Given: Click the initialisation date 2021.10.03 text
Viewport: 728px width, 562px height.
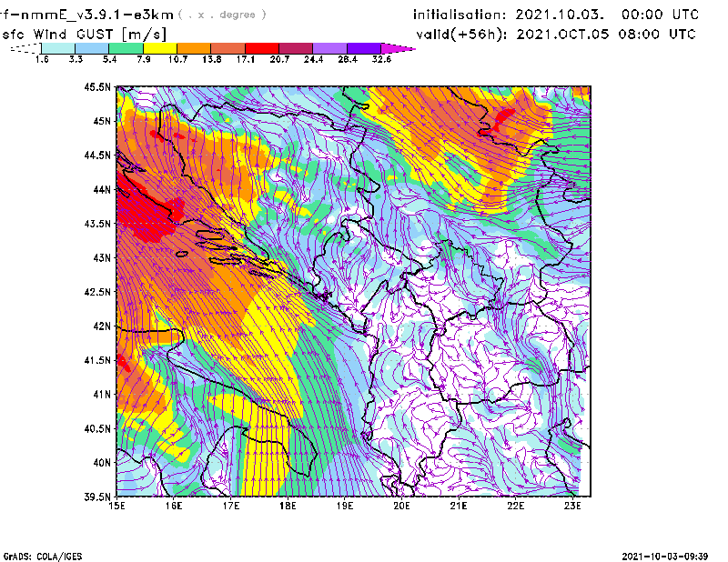Looking at the screenshot, I should [x=559, y=15].
